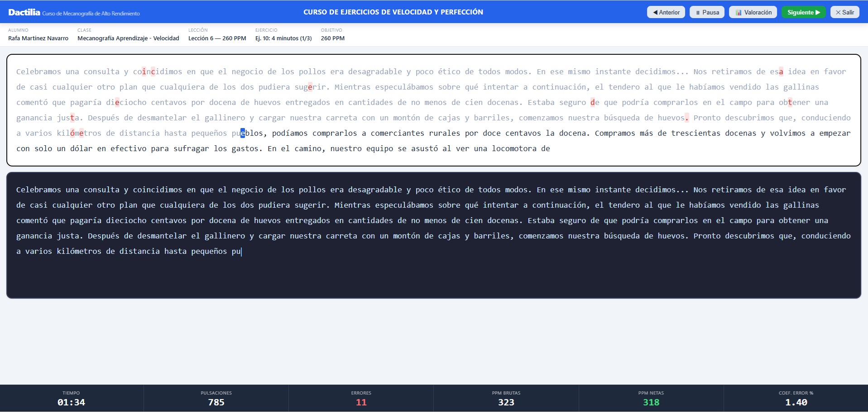Click the title "CURSO DE EJERCICIOS DE VELOCIDAD Y PERFECCIÓN"

(393, 12)
